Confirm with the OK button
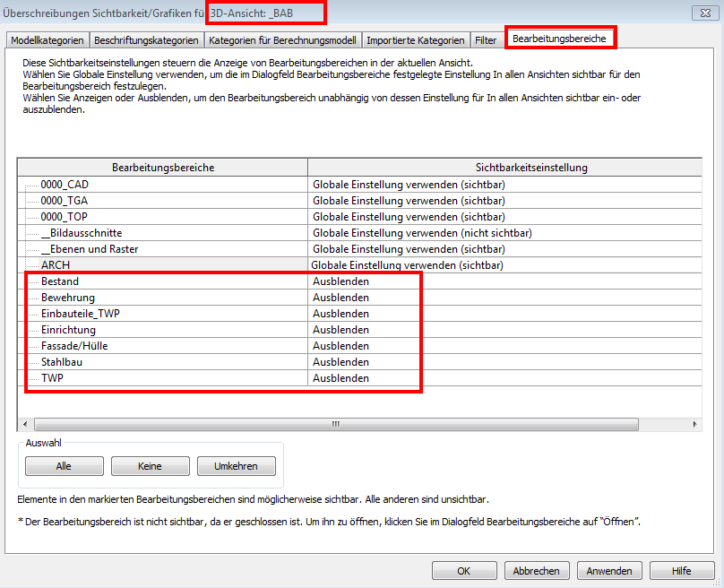 pyautogui.click(x=463, y=571)
